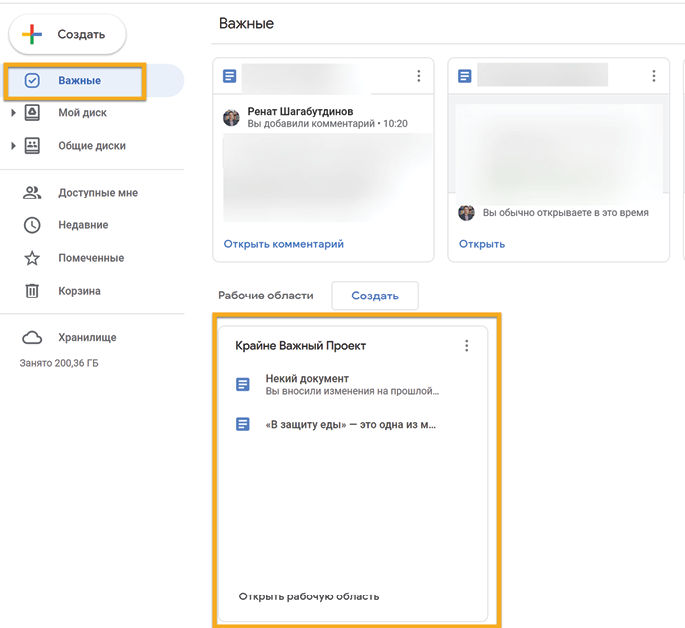This screenshot has height=628, width=685.
Task: Open the Некий документ file
Action: point(307,379)
